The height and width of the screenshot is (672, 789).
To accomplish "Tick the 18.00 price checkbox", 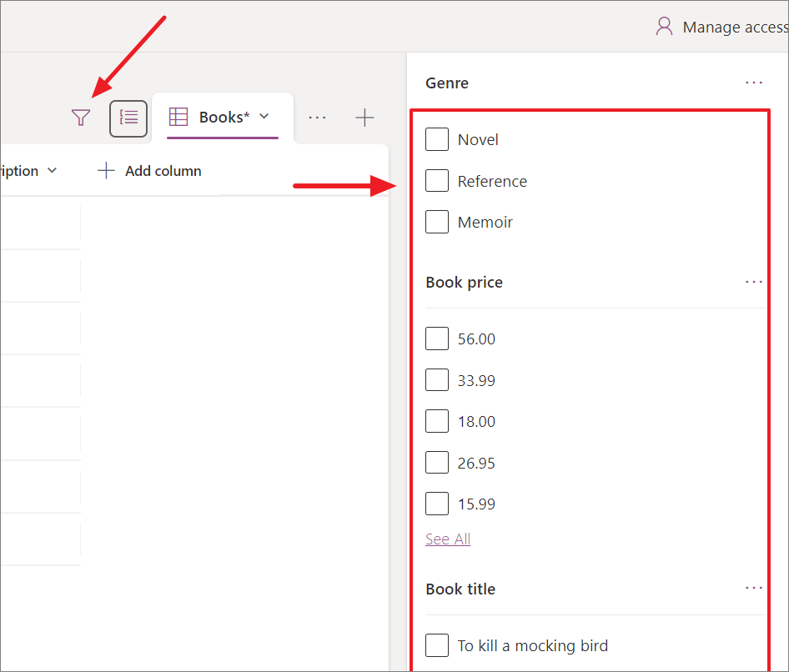I will coord(437,421).
